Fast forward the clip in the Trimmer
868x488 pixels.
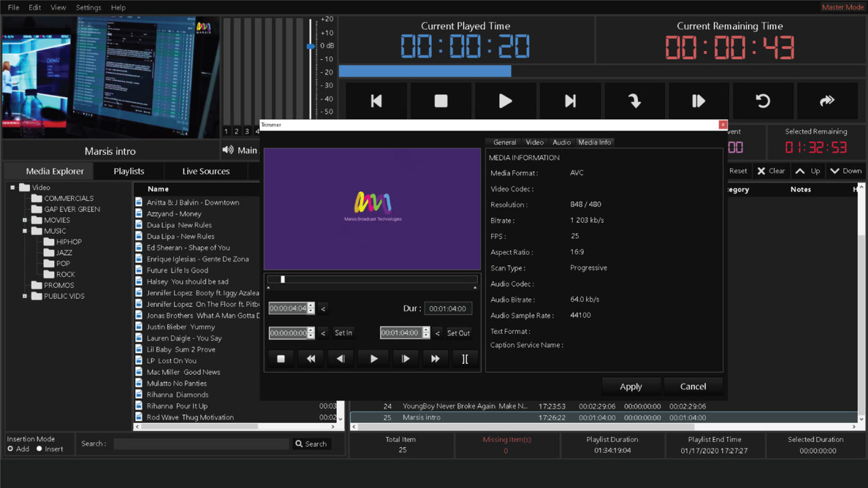(435, 359)
